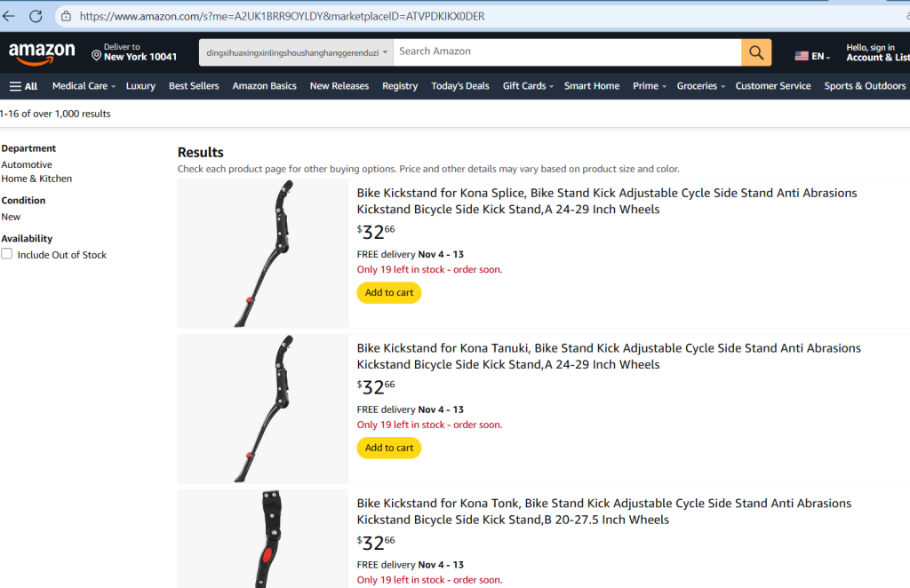Click the site info lock icon
Image resolution: width=910 pixels, height=588 pixels.
click(x=66, y=16)
